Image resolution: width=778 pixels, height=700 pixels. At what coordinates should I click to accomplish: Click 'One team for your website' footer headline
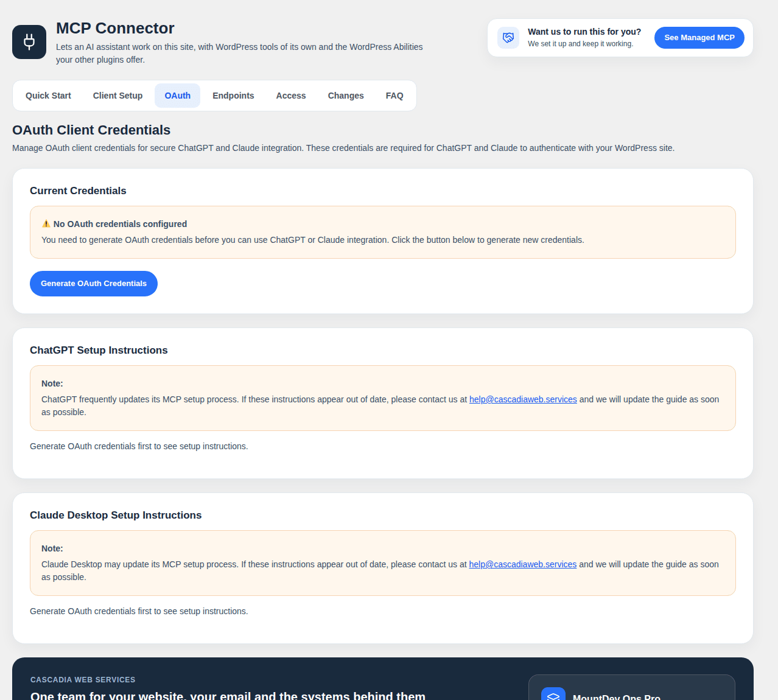pos(228,695)
